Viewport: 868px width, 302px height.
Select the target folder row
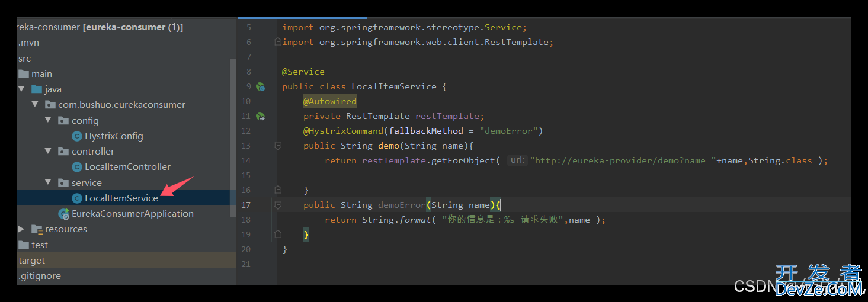tap(126, 260)
